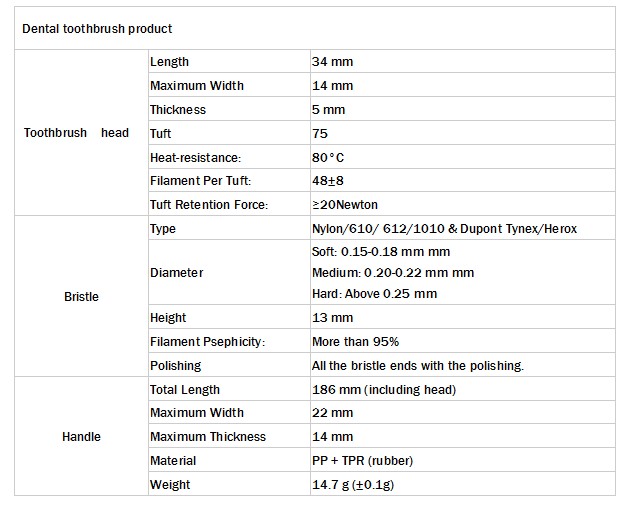The image size is (636, 513).
Task: Click the '≥20Newton' retention force value
Action: click(x=345, y=205)
